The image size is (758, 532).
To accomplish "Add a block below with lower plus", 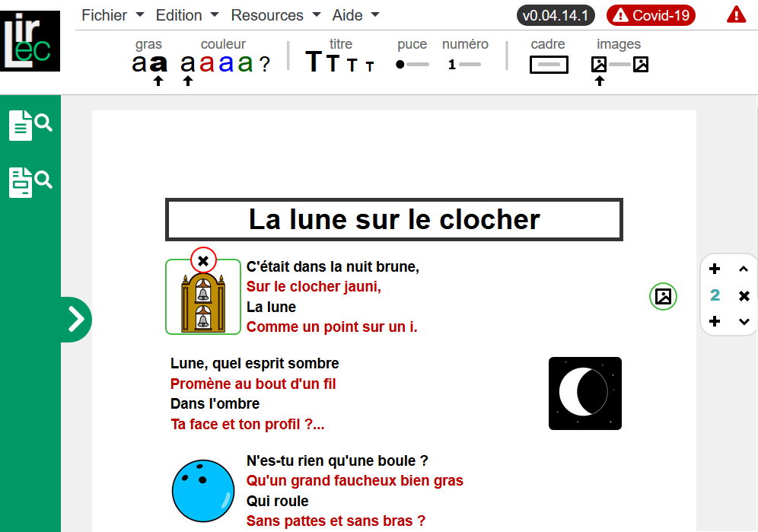I will 715,321.
